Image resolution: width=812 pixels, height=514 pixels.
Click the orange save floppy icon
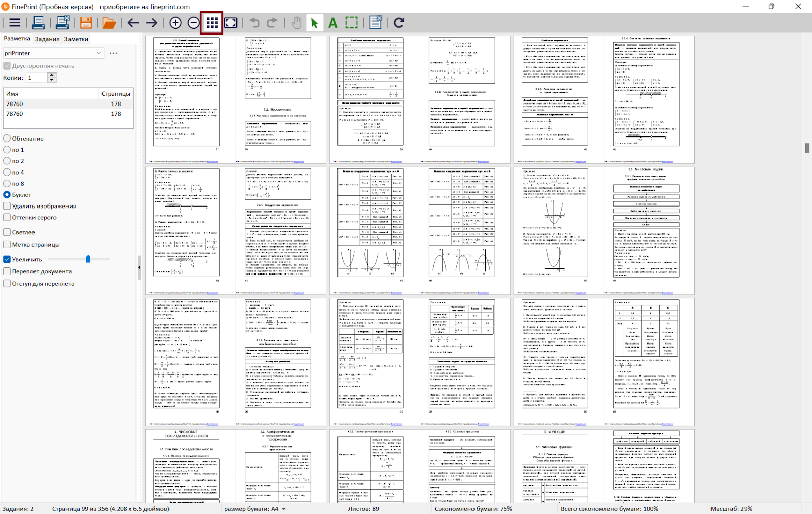pos(86,23)
